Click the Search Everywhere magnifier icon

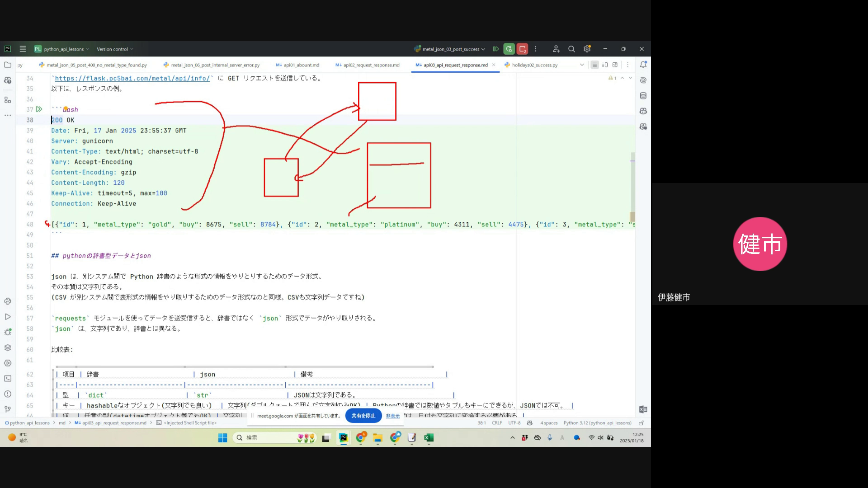pyautogui.click(x=571, y=49)
